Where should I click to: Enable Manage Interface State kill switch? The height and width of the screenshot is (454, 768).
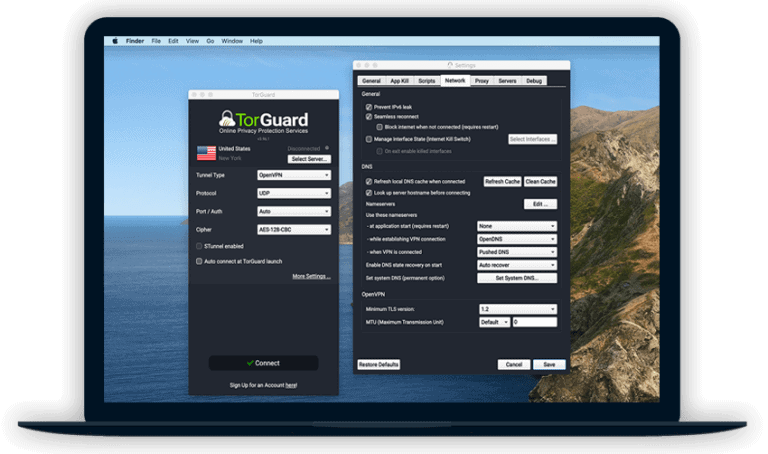(x=369, y=139)
